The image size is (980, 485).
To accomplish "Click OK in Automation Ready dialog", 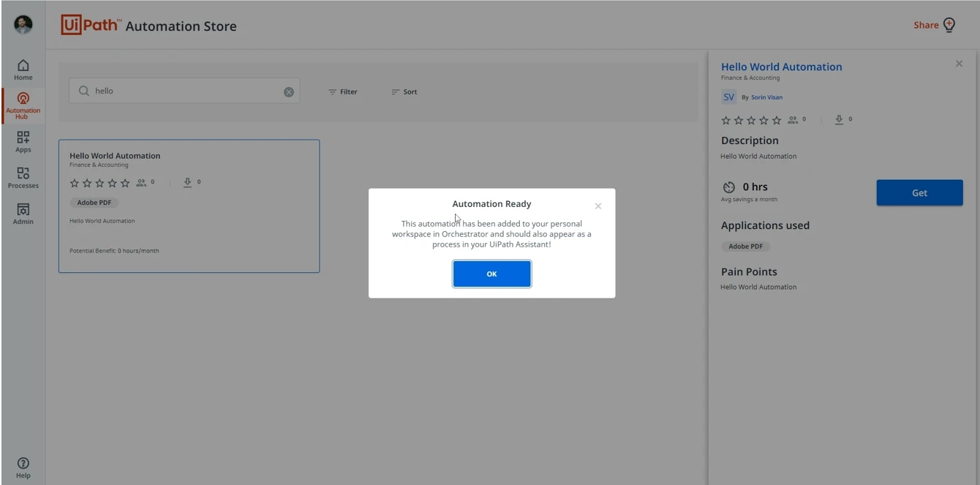I will pos(491,274).
